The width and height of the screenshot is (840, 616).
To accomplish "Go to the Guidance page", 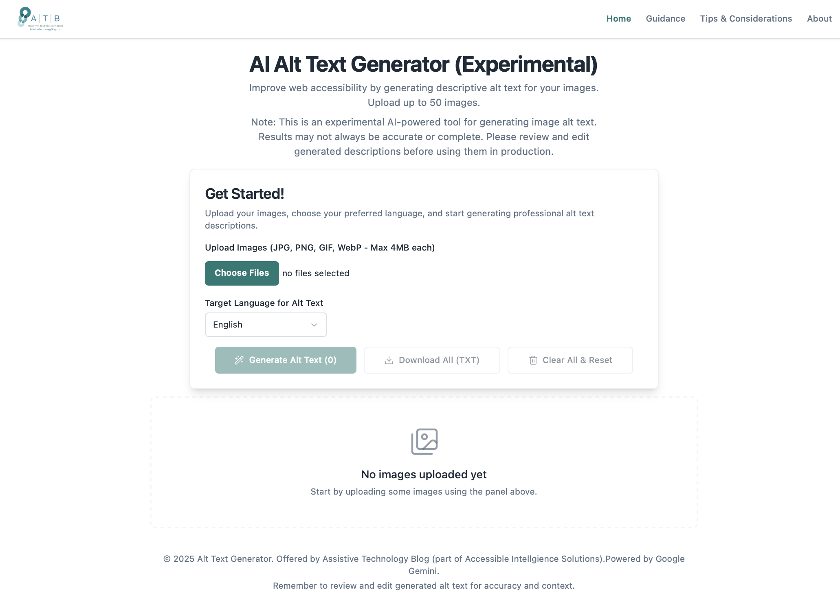I will (x=665, y=19).
